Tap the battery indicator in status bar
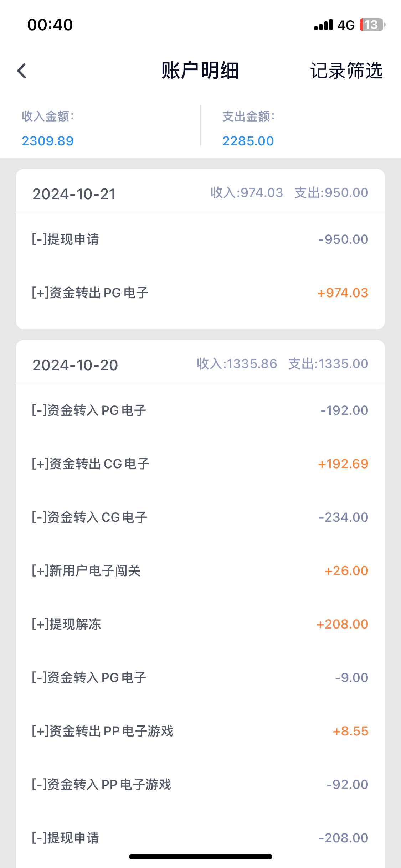The image size is (401, 868). (x=372, y=25)
